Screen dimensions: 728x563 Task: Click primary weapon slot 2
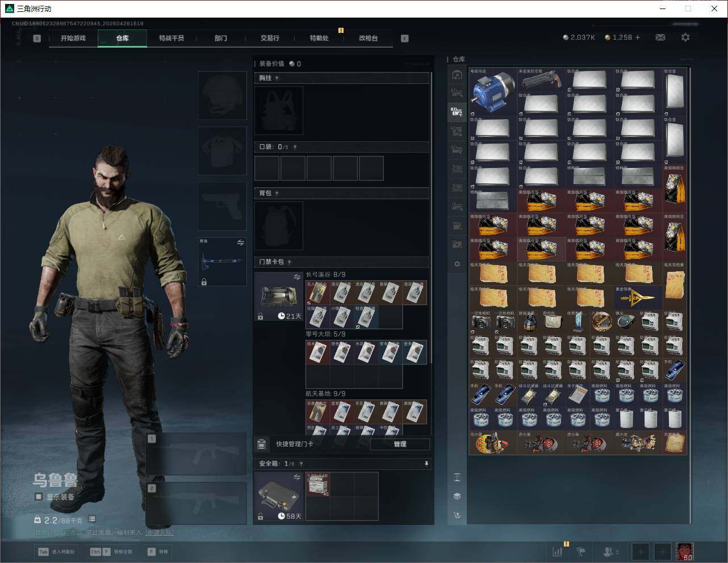tap(196, 504)
